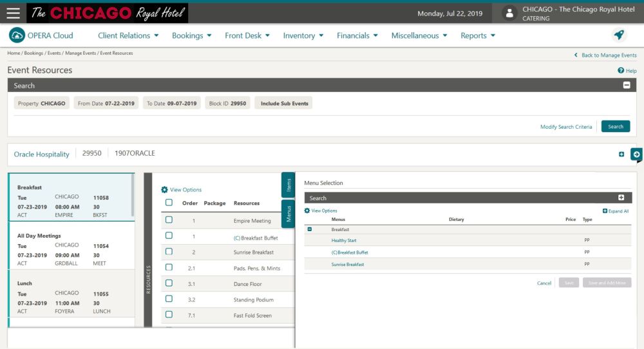Open the Miscellaneous dropdown menu

pos(419,35)
